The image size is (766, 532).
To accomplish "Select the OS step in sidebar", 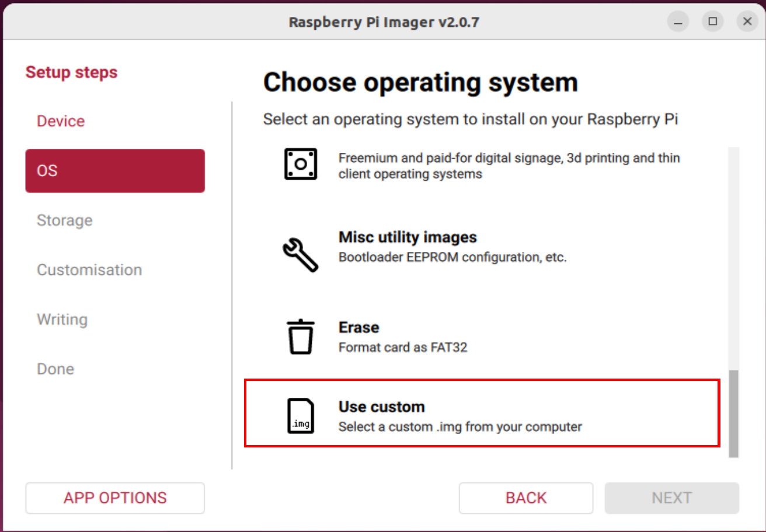I will 115,171.
